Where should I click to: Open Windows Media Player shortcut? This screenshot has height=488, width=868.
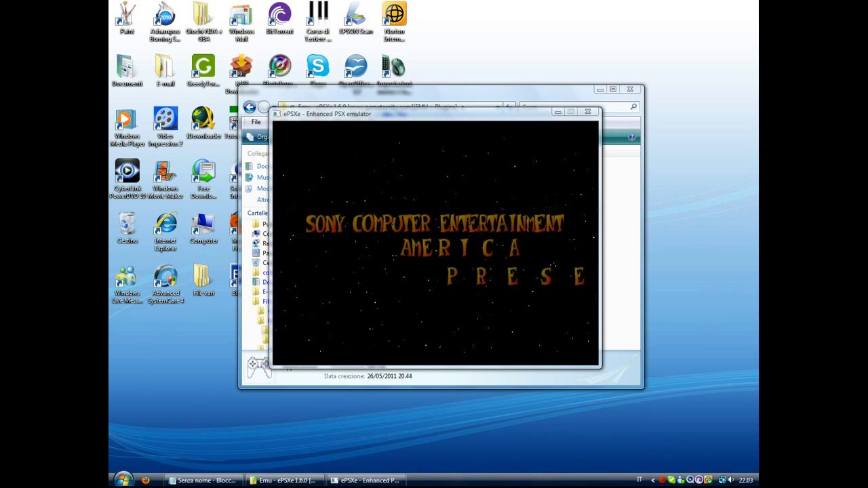(127, 127)
